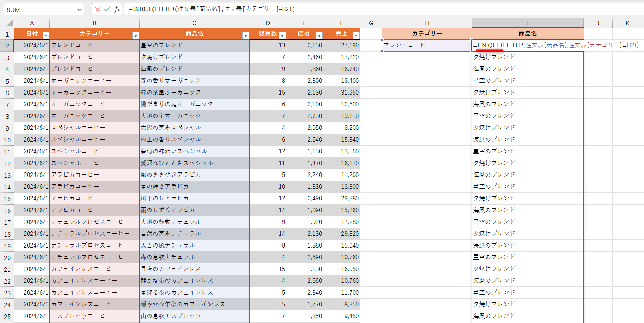Click into the formula bar text
Viewport: 644px width, 323px height.
383,9
